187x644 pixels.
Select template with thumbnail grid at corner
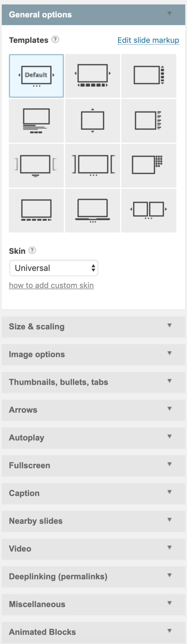click(149, 166)
